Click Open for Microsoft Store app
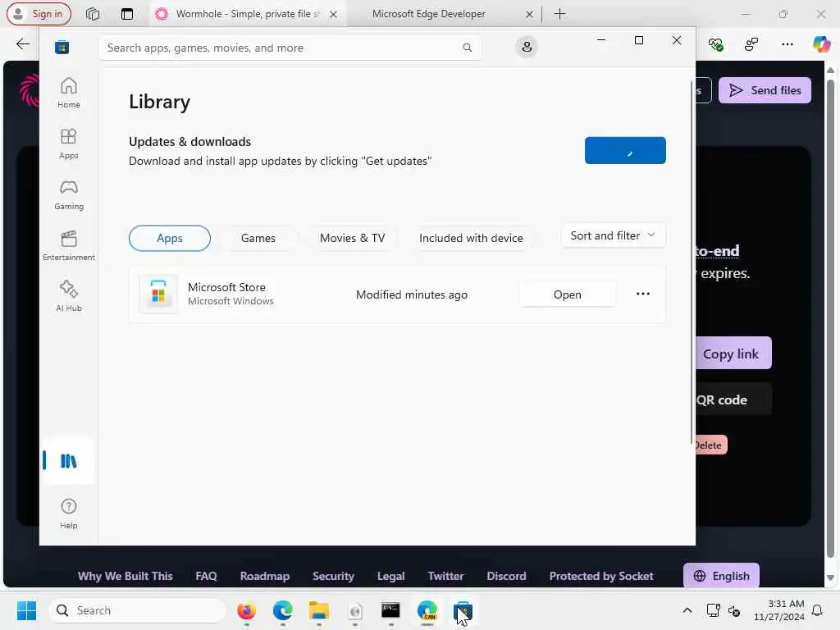 (568, 294)
